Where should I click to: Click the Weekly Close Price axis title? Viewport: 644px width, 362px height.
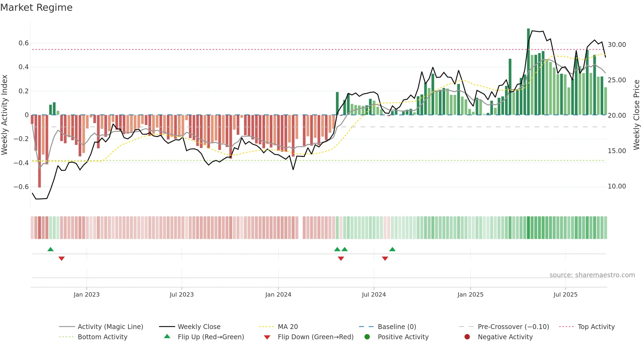(636, 115)
